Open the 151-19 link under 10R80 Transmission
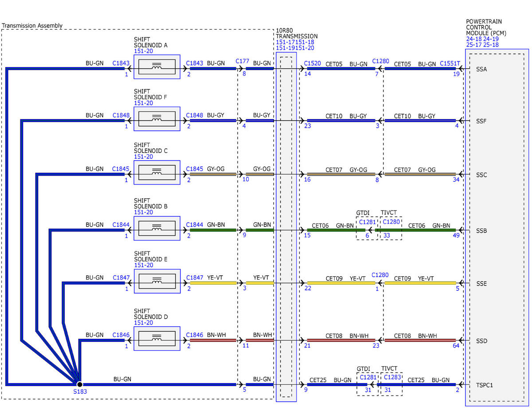This screenshot has width=532, height=411. tap(286, 48)
